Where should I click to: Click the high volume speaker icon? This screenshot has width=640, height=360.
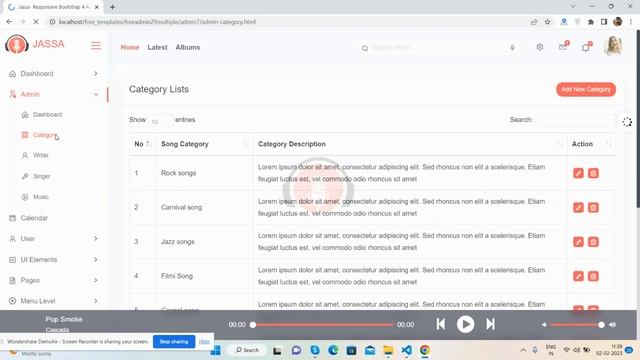pyautogui.click(x=612, y=325)
